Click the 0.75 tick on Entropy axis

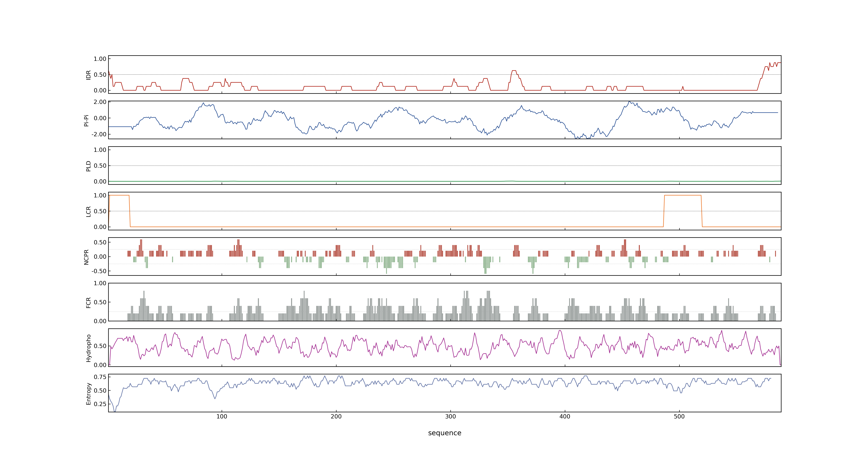[x=100, y=377]
